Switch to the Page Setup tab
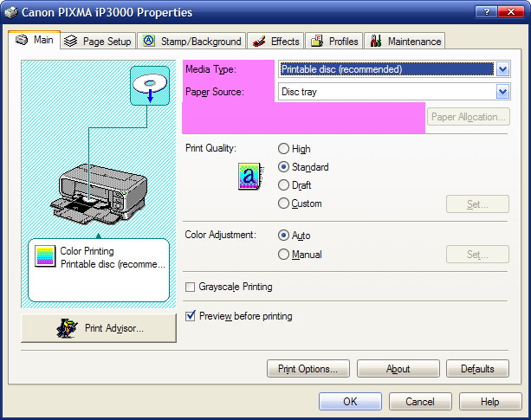531x420 pixels. pos(98,42)
